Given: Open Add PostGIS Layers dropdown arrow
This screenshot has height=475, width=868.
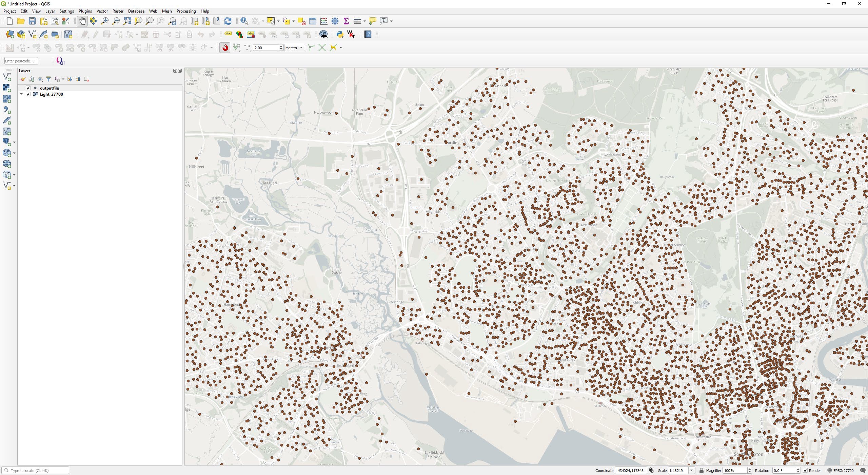Looking at the screenshot, I should click(14, 142).
